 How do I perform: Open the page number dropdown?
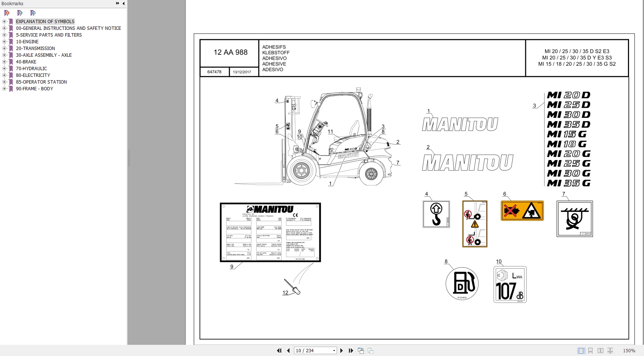334,350
